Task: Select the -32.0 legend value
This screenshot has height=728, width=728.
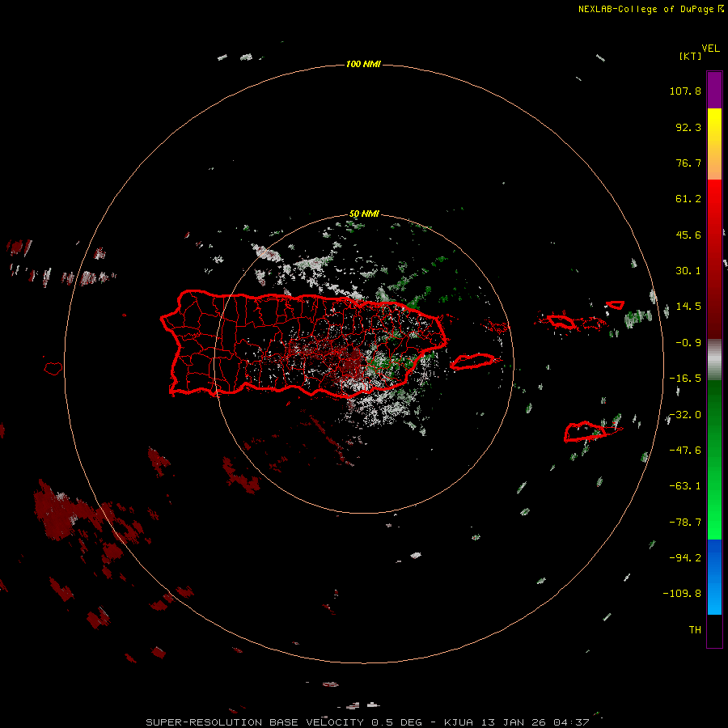Action: (685, 415)
